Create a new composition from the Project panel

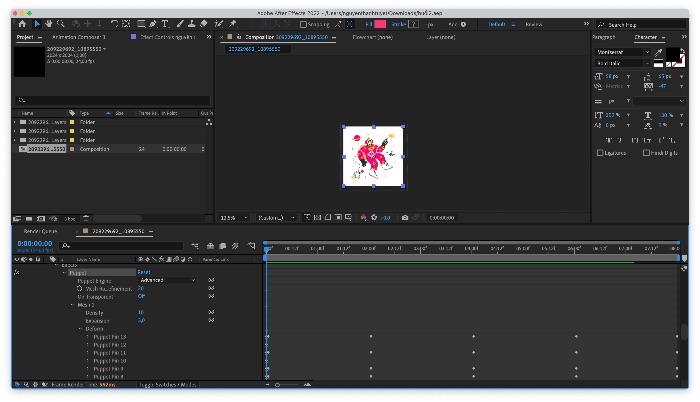point(41,218)
